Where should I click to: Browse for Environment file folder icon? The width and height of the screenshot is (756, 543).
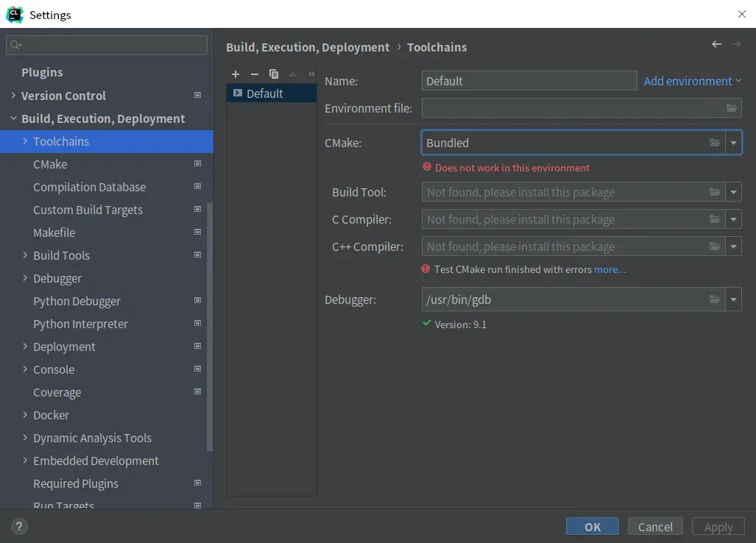coord(731,108)
